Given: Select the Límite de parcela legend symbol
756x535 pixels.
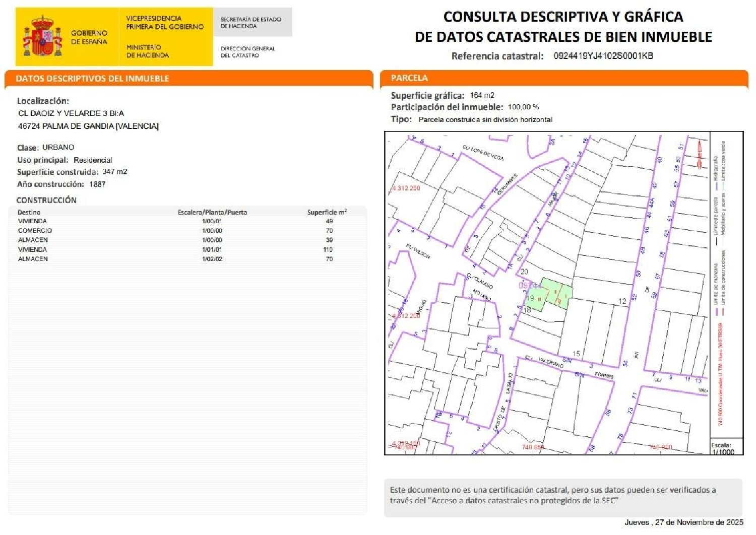Looking at the screenshot, I should (716, 240).
